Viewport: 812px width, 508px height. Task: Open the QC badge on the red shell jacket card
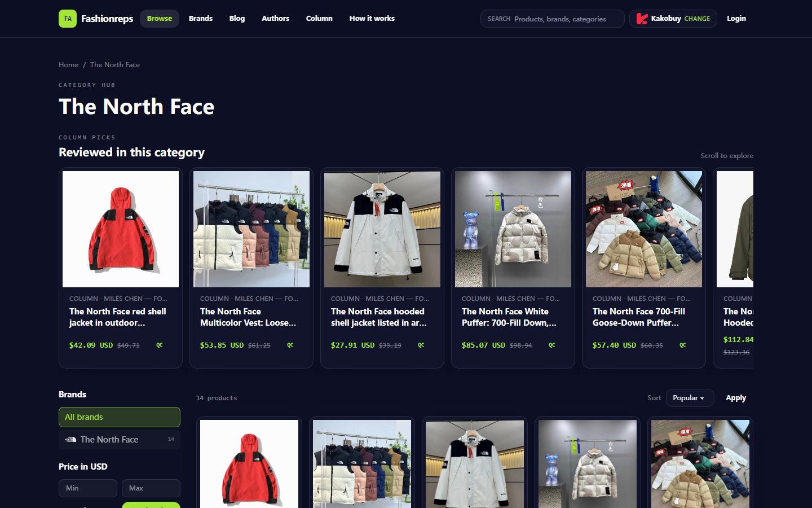click(160, 345)
